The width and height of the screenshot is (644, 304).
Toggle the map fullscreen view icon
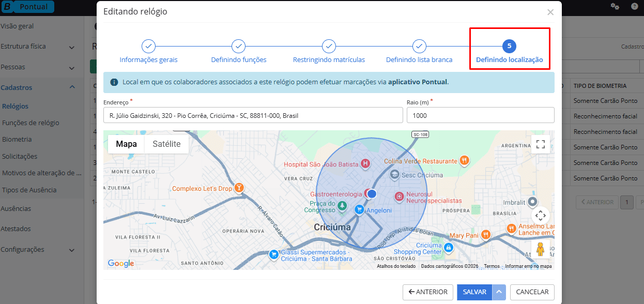coord(541,144)
